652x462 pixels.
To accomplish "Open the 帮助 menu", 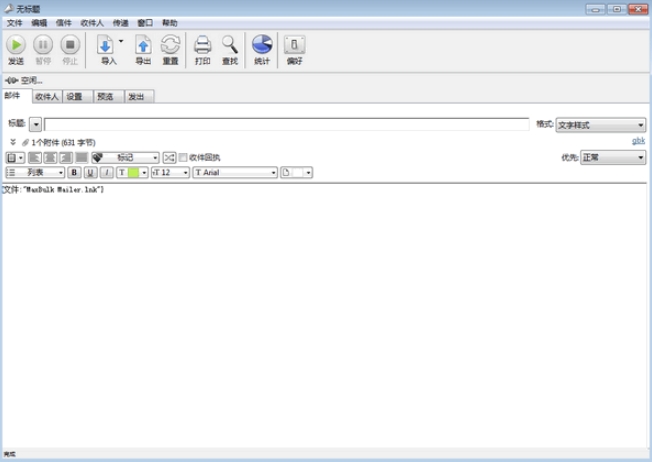I will pos(170,23).
